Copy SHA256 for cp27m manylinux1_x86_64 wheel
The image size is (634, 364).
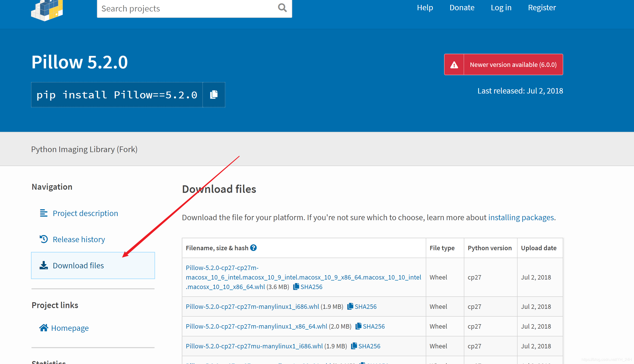click(x=370, y=326)
